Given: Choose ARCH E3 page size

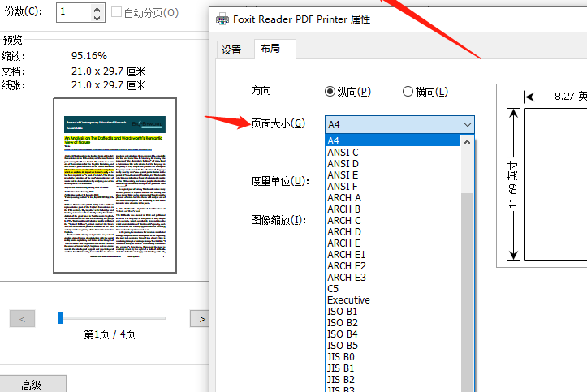Looking at the screenshot, I should (x=393, y=278).
